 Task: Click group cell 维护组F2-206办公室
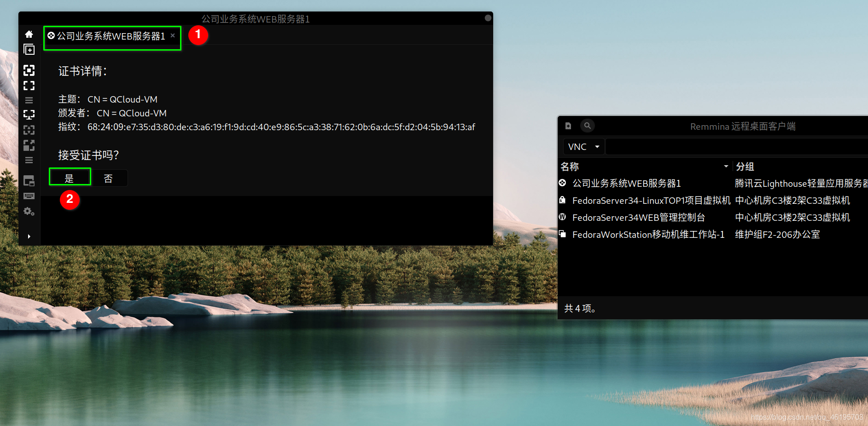[777, 235]
